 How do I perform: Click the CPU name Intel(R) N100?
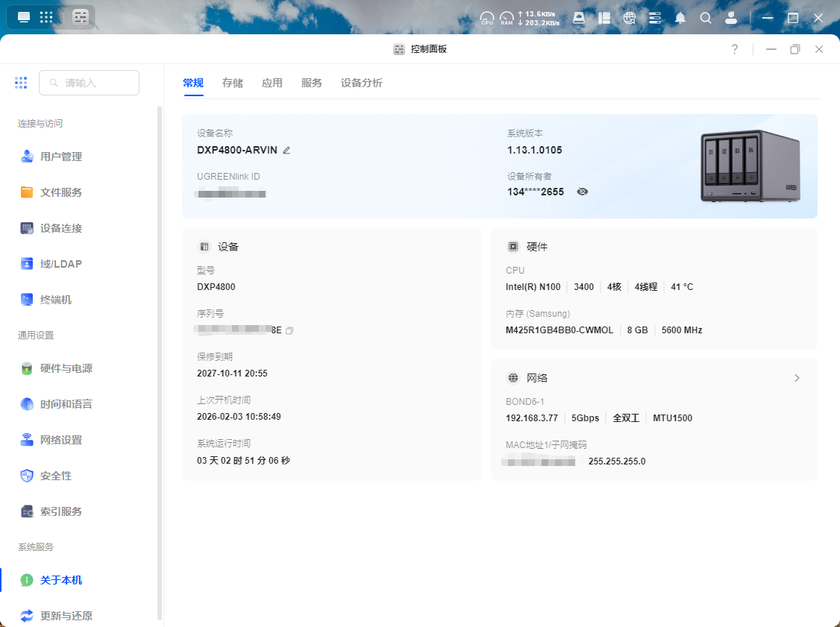[533, 287]
